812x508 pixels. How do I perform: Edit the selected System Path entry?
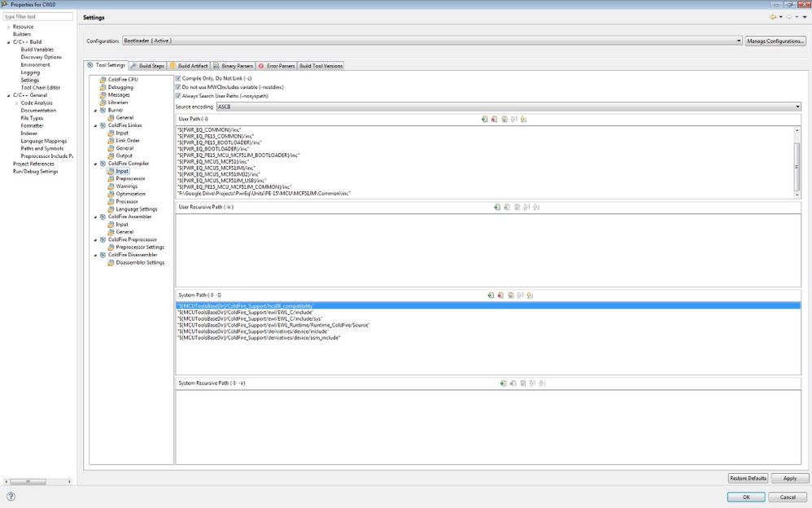point(510,296)
